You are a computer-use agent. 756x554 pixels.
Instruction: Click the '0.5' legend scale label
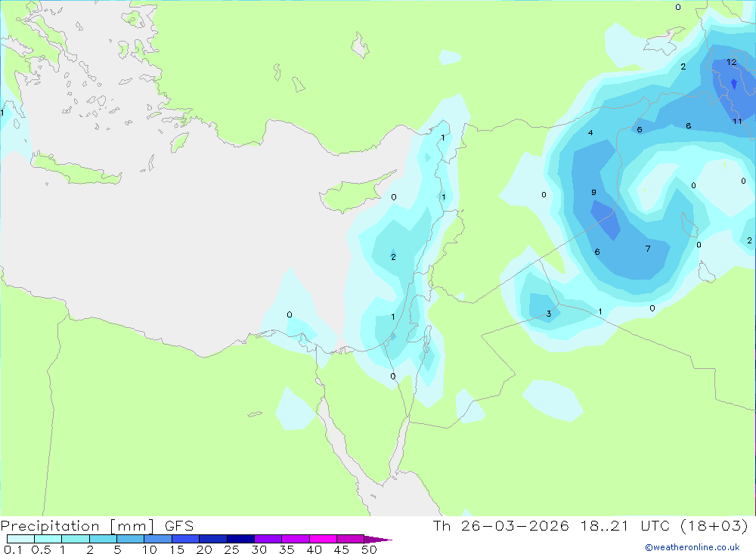pos(41,549)
